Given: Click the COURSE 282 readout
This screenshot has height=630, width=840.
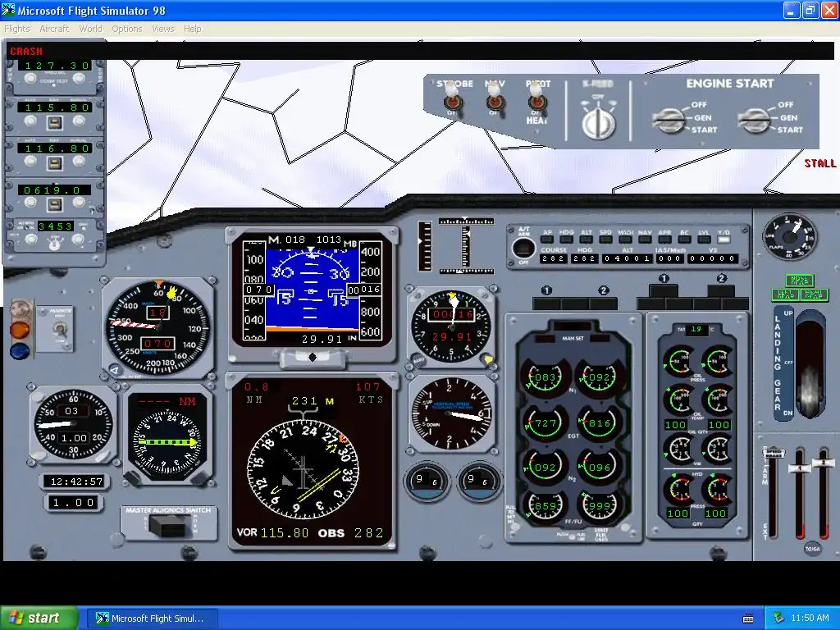Looking at the screenshot, I should (554, 258).
